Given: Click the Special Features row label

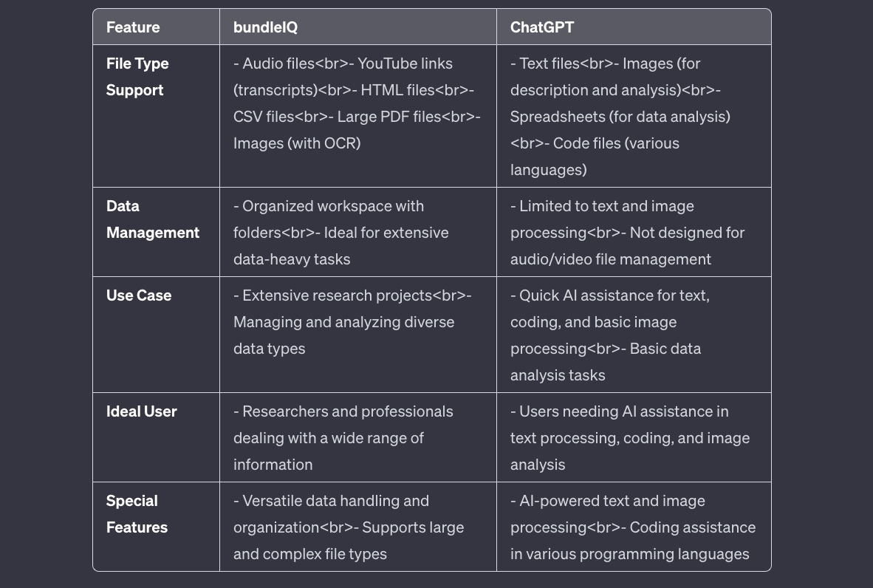Looking at the screenshot, I should (x=137, y=514).
